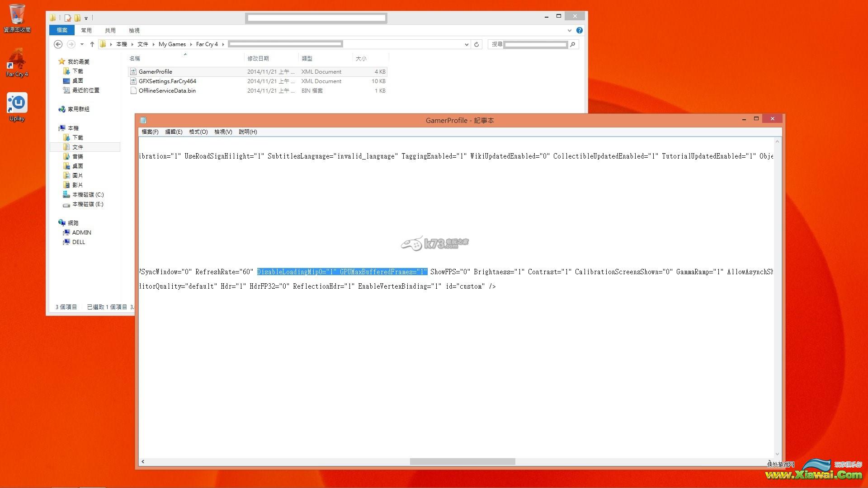
Task: Select the GFXSettings.FarCry464 file icon
Action: [x=133, y=81]
